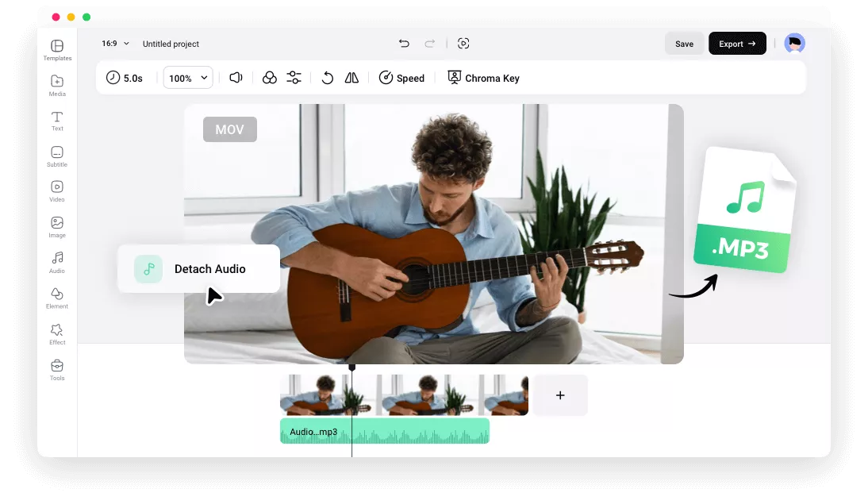Open the Audio panel in sidebar

57,263
